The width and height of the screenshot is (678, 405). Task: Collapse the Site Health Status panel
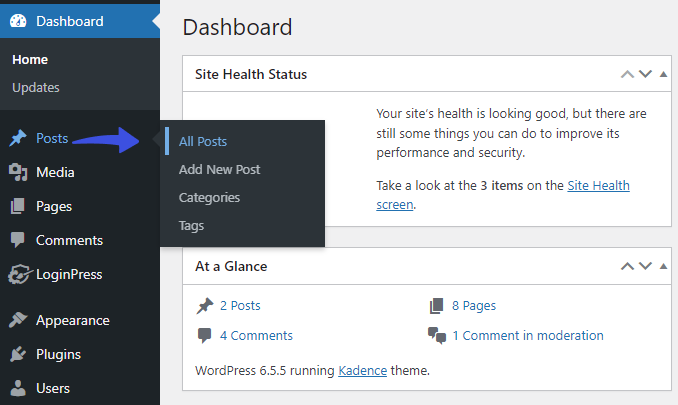point(663,74)
